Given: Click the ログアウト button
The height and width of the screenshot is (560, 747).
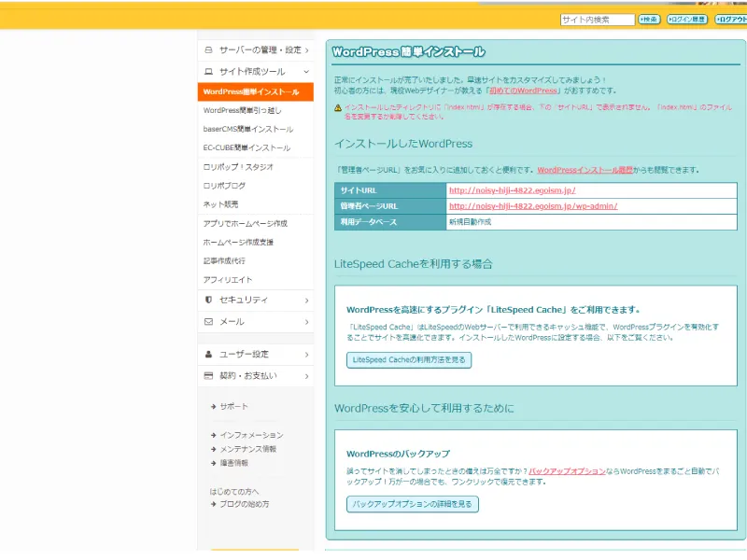Looking at the screenshot, I should pyautogui.click(x=731, y=20).
